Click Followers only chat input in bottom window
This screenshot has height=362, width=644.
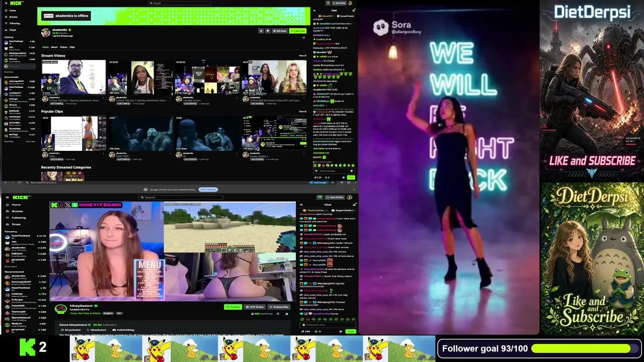(x=327, y=325)
